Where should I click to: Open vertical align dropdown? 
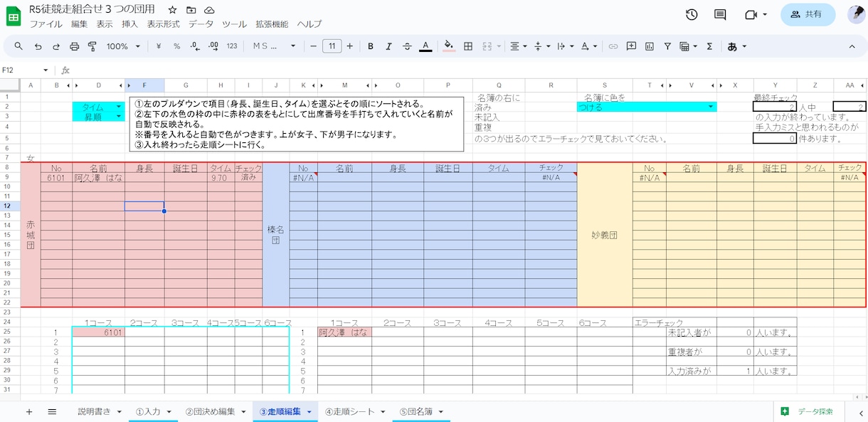(x=541, y=46)
